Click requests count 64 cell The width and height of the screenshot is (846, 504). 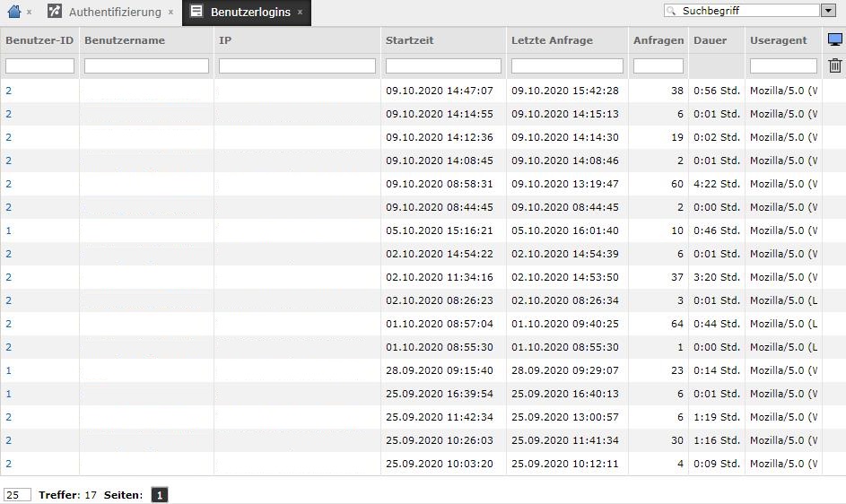coord(677,324)
